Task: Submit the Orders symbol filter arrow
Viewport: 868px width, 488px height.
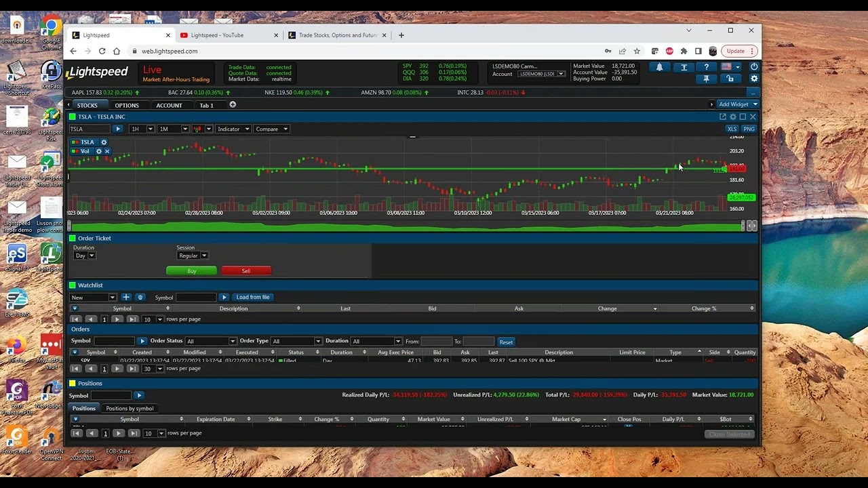Action: pyautogui.click(x=142, y=341)
